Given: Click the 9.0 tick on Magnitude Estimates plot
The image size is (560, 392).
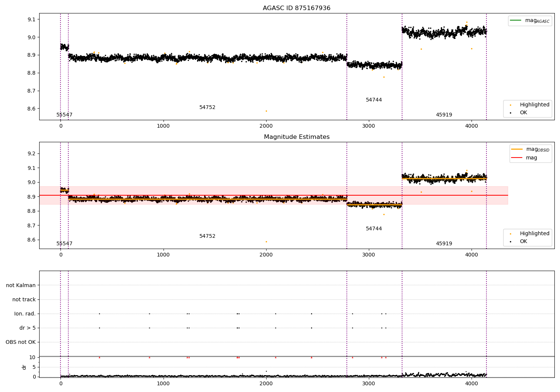Looking at the screenshot, I should pos(32,182).
